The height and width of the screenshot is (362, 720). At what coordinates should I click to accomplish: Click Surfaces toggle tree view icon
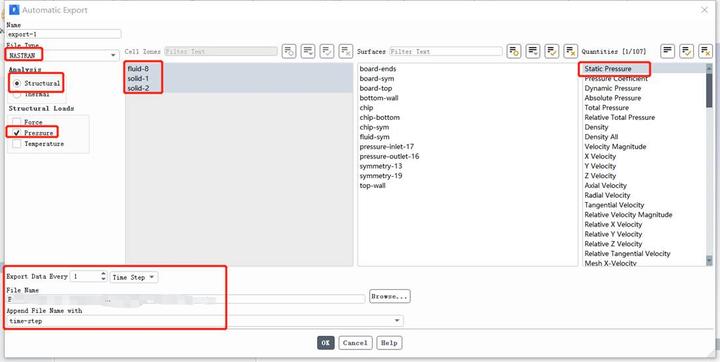(514, 51)
